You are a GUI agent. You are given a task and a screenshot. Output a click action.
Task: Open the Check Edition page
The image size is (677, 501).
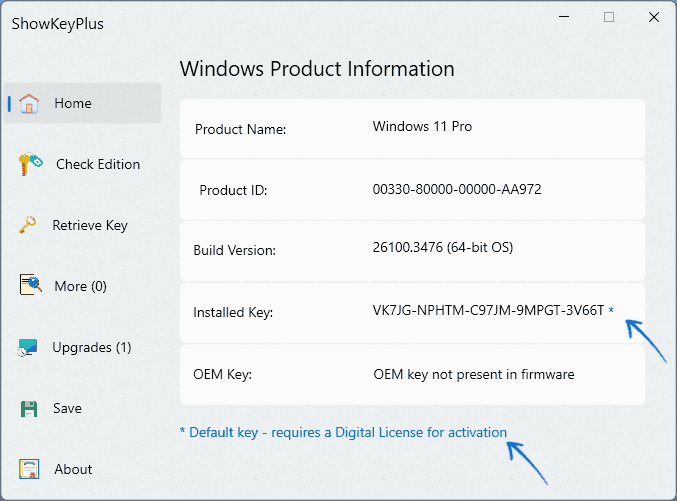pos(98,164)
